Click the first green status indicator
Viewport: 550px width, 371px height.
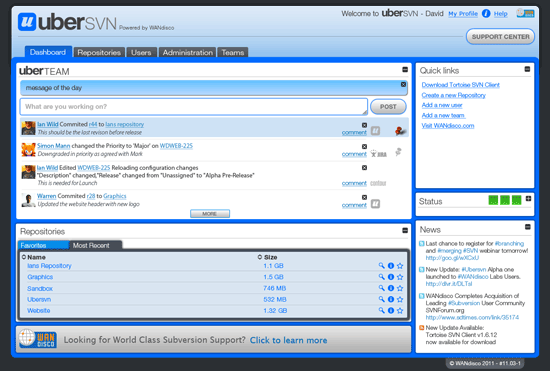point(493,200)
